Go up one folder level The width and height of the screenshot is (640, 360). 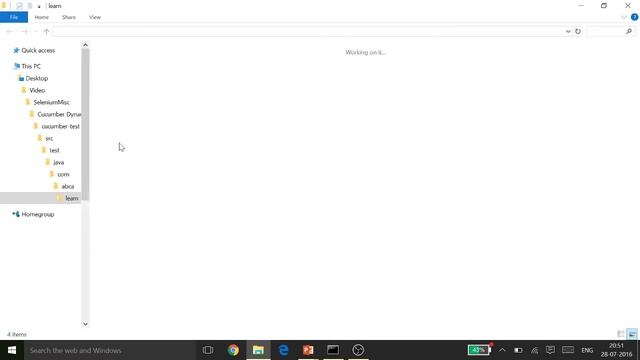[46, 31]
